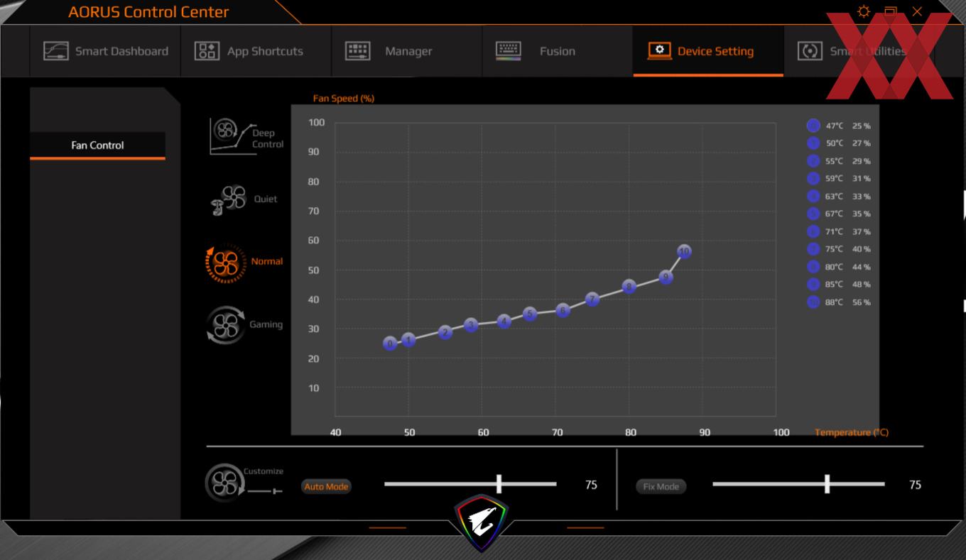Select curve point 8 on graph
The width and height of the screenshot is (966, 560).
(x=629, y=287)
